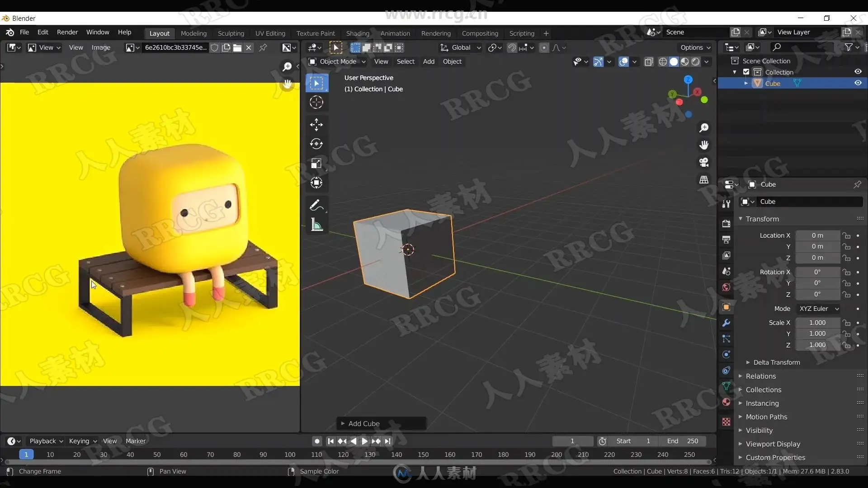
Task: Hide the Cube object in outliner
Action: (858, 83)
